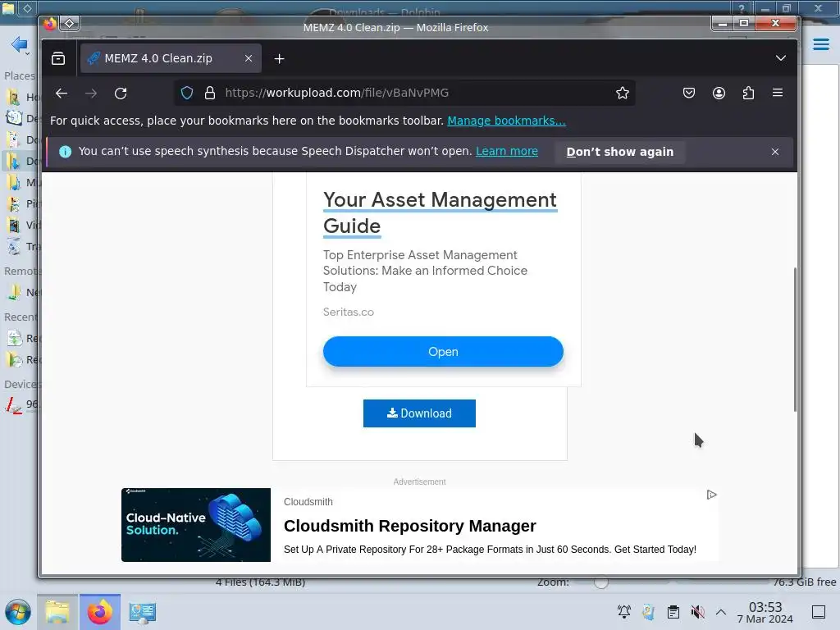Click the blue Download button
840x630 pixels.
[419, 413]
